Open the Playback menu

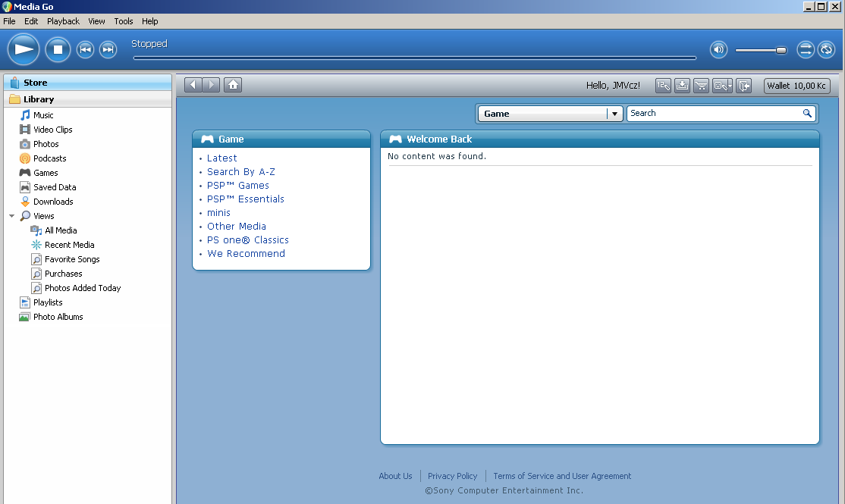[63, 21]
